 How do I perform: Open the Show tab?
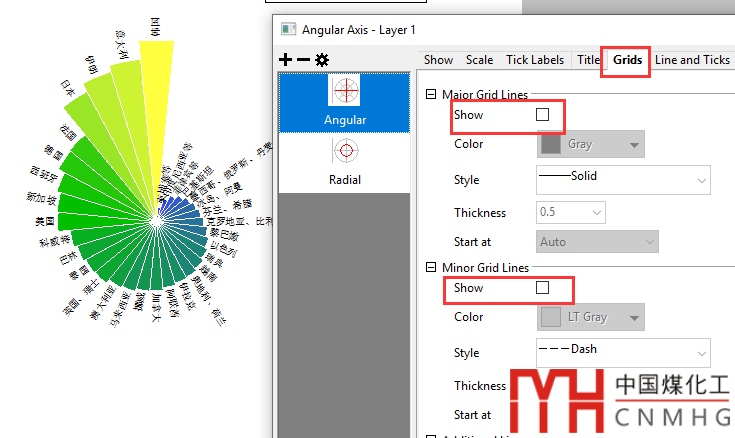(438, 60)
